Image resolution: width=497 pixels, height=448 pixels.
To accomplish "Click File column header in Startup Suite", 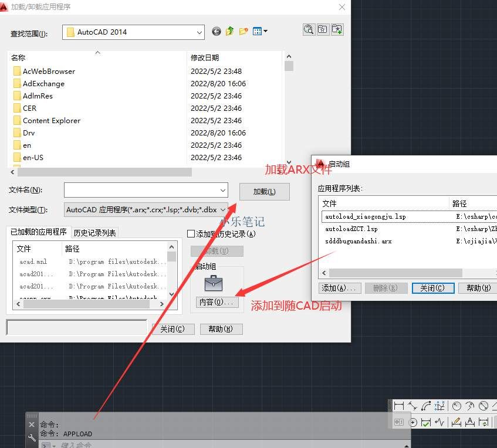I will point(384,203).
